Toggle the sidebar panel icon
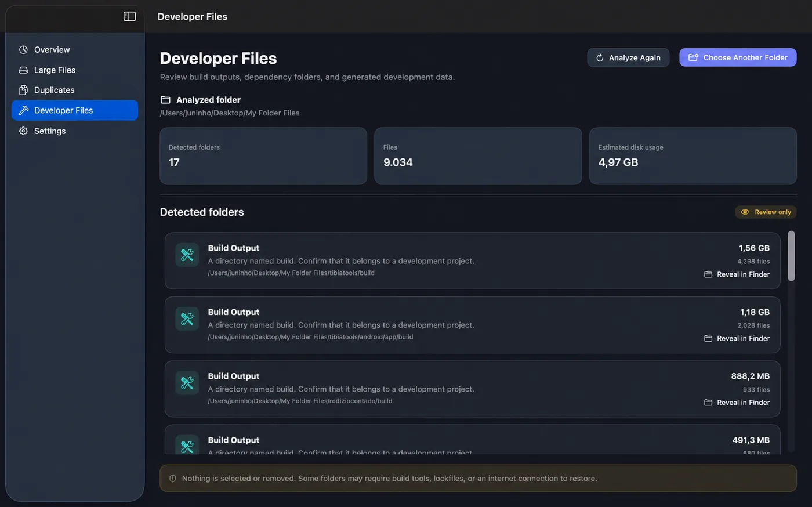This screenshot has height=507, width=812. 130,16
